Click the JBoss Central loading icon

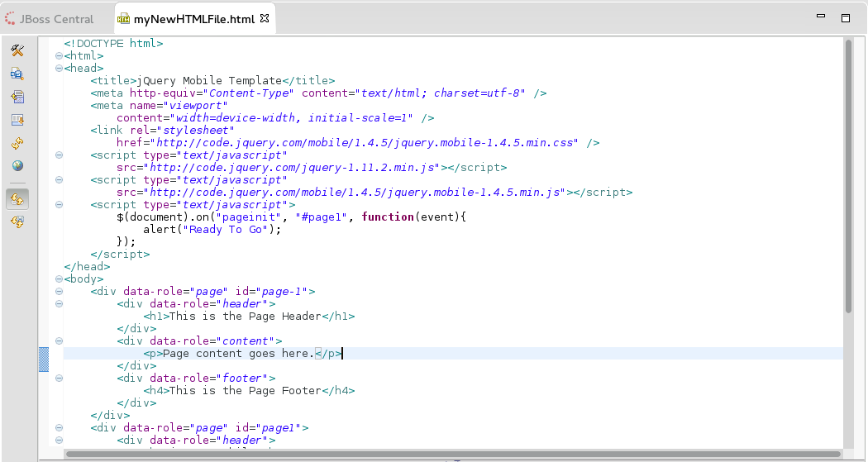[10, 19]
